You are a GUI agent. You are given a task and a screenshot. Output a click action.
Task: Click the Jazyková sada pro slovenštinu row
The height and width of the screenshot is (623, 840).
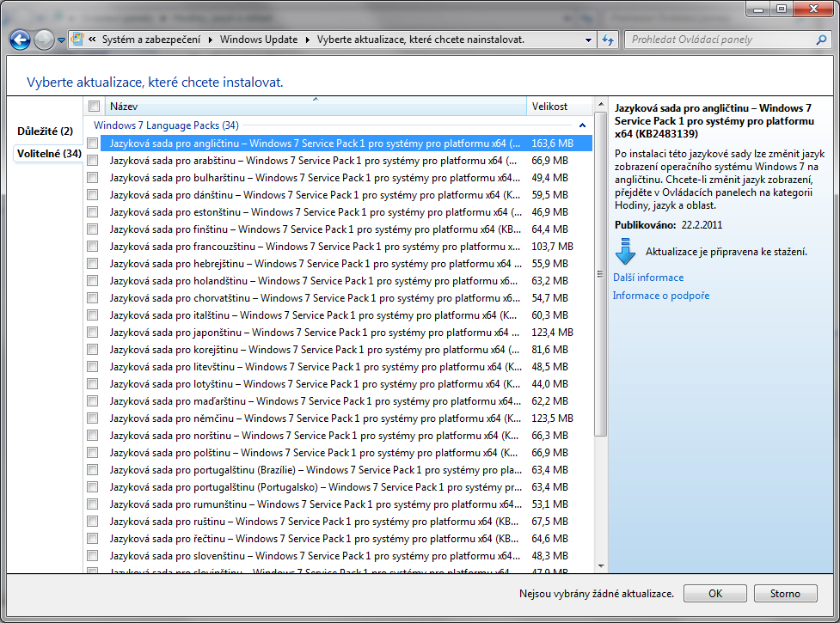point(346,556)
